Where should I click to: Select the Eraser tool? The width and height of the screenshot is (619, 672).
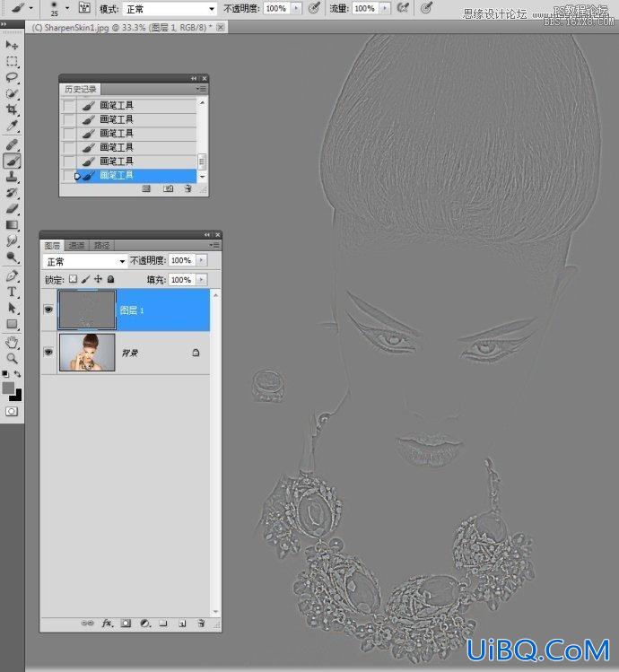click(12, 209)
